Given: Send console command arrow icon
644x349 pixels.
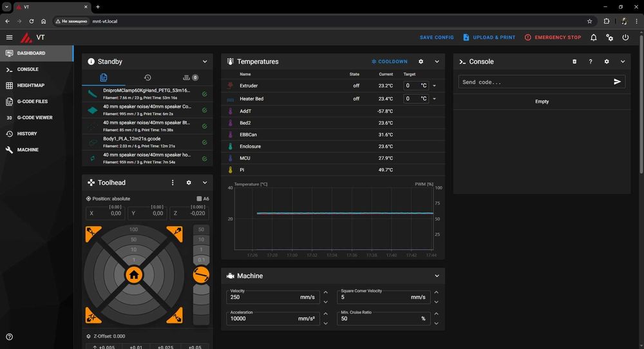Looking at the screenshot, I should point(617,82).
